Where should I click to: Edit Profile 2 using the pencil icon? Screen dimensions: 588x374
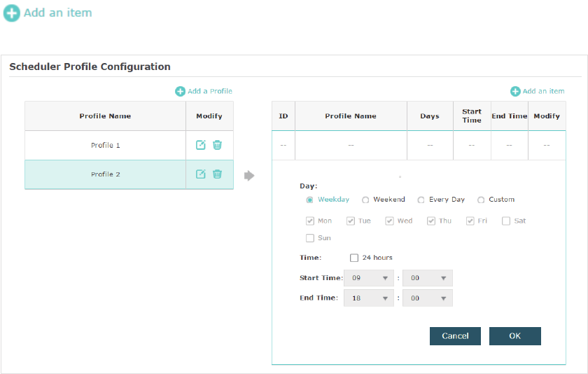click(x=201, y=174)
